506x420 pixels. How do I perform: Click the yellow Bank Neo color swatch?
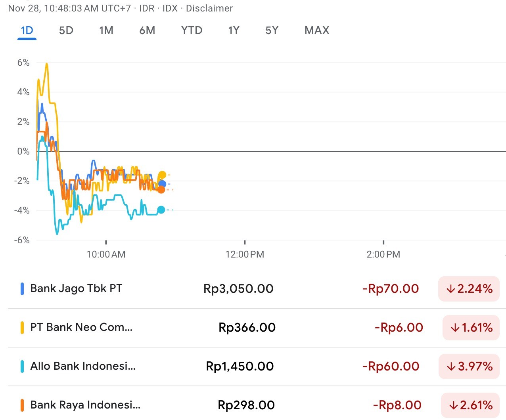tap(22, 328)
